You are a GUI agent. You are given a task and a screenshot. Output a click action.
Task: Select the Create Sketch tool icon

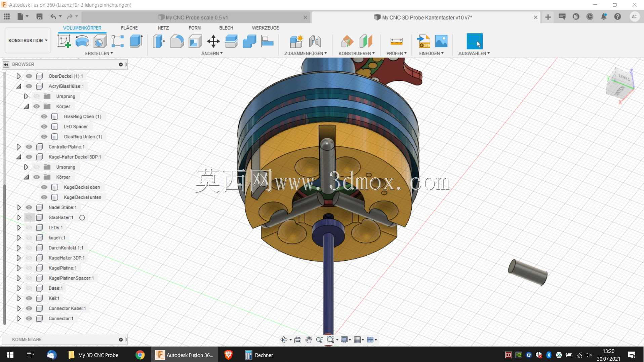[x=64, y=41]
